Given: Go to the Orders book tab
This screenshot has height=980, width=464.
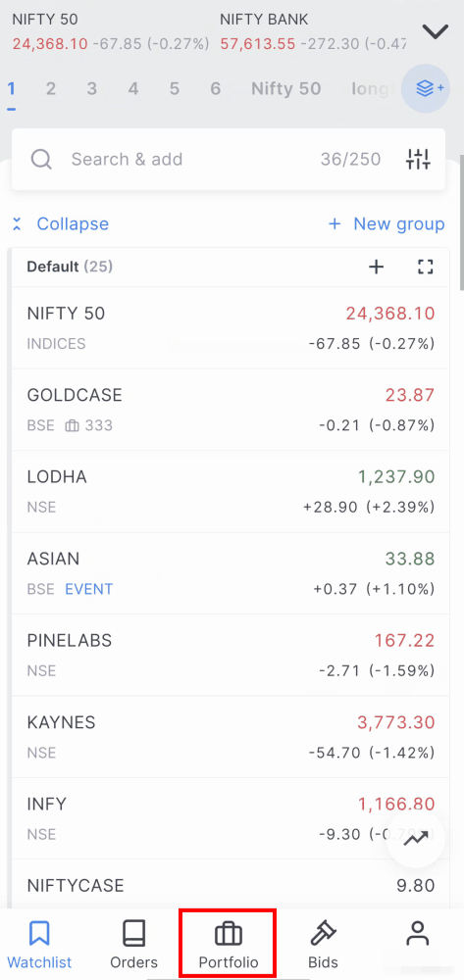Looking at the screenshot, I should coord(133,944).
